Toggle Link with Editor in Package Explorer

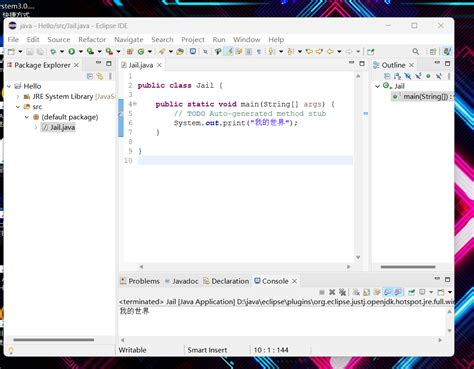point(100,76)
